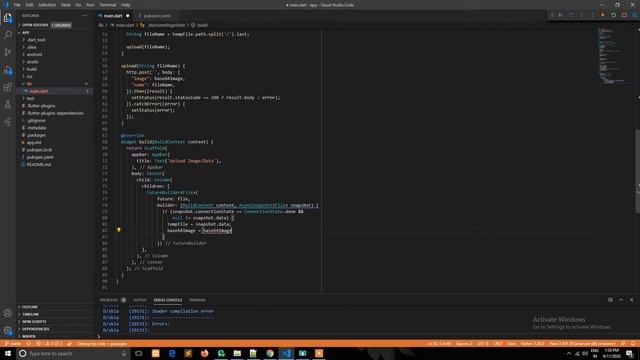This screenshot has width=640, height=360.
Task: Open the Edit menu
Action: point(29,5)
